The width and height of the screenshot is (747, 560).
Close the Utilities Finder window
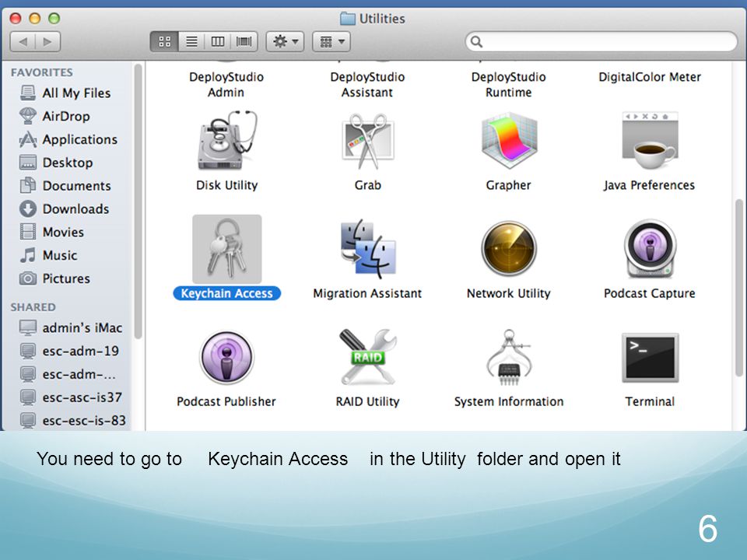pyautogui.click(x=16, y=18)
